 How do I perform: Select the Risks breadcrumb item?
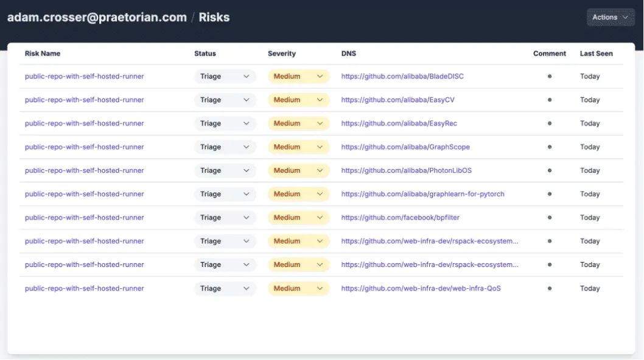pyautogui.click(x=214, y=16)
